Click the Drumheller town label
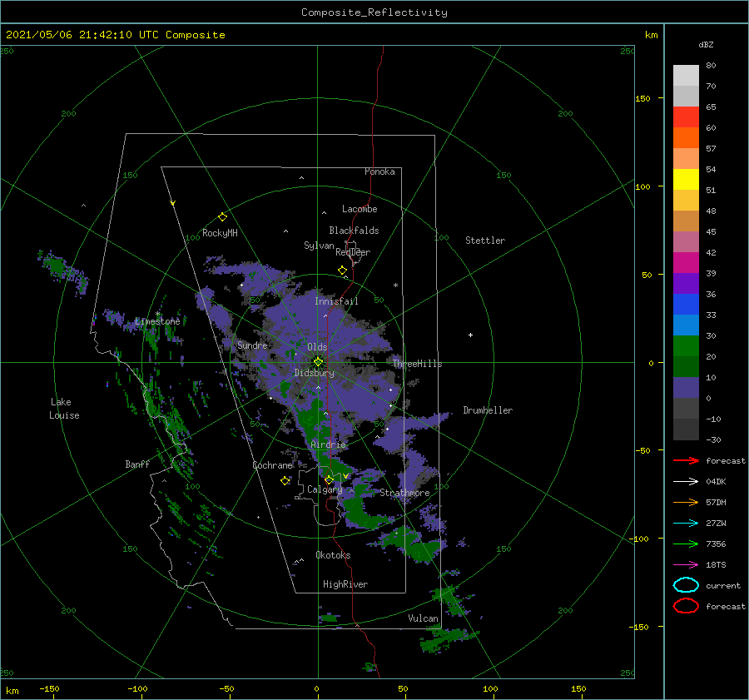The height and width of the screenshot is (700, 749). (488, 410)
